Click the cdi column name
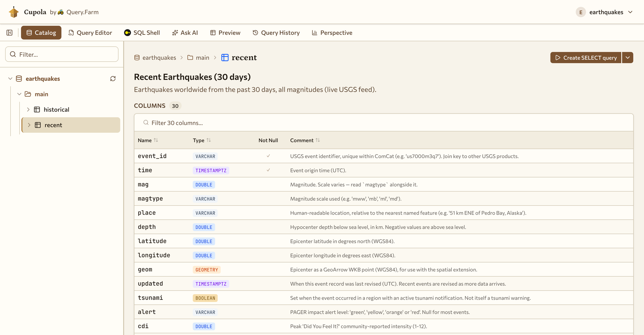 (x=143, y=326)
